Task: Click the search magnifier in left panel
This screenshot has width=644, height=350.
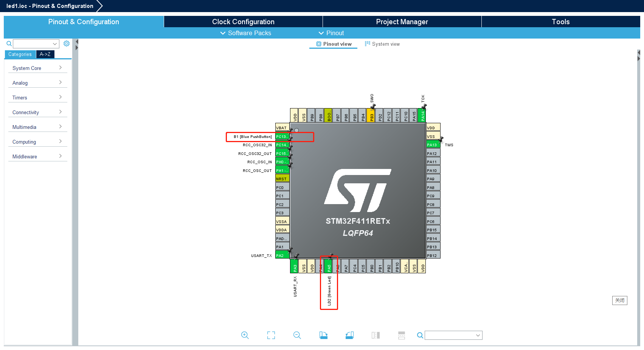Action: (x=9, y=43)
